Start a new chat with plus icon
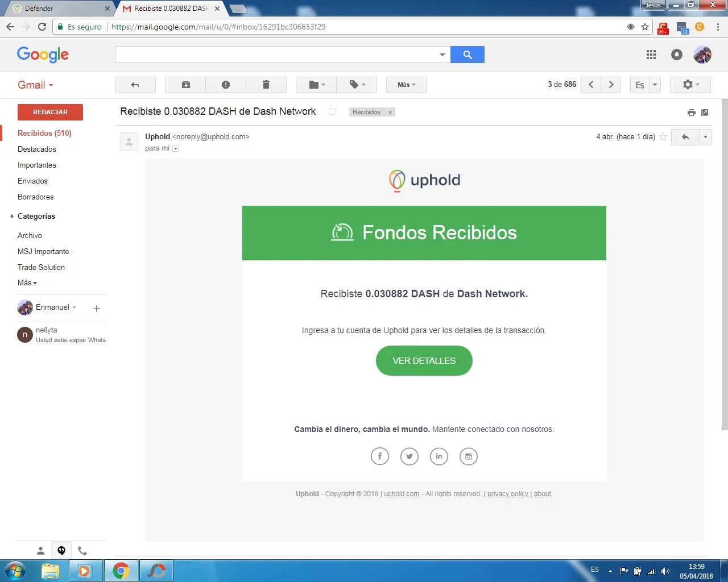The width and height of the screenshot is (728, 582). (97, 309)
